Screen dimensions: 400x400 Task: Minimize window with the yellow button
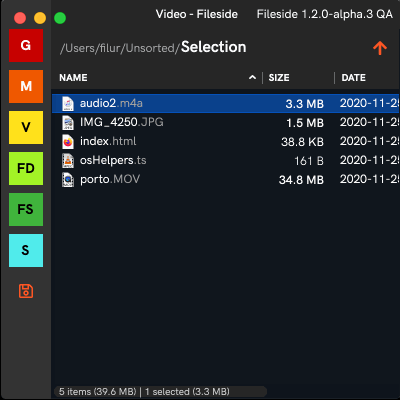coord(40,18)
